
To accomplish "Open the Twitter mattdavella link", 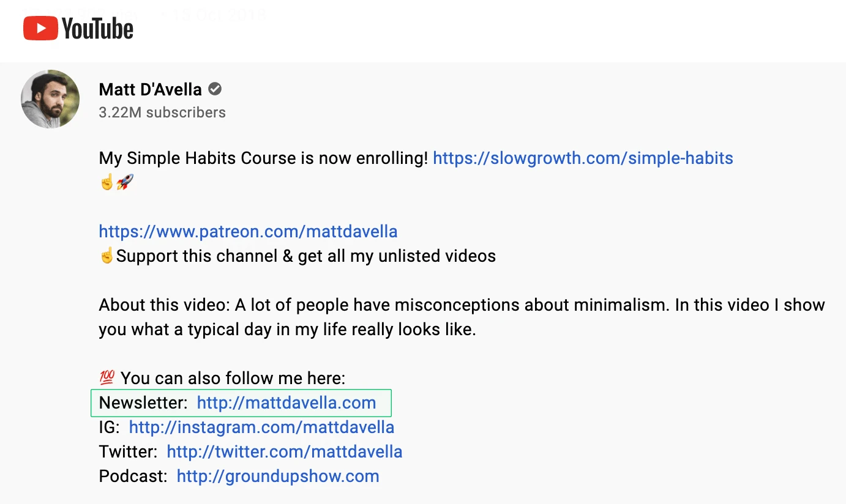I will coord(284,451).
